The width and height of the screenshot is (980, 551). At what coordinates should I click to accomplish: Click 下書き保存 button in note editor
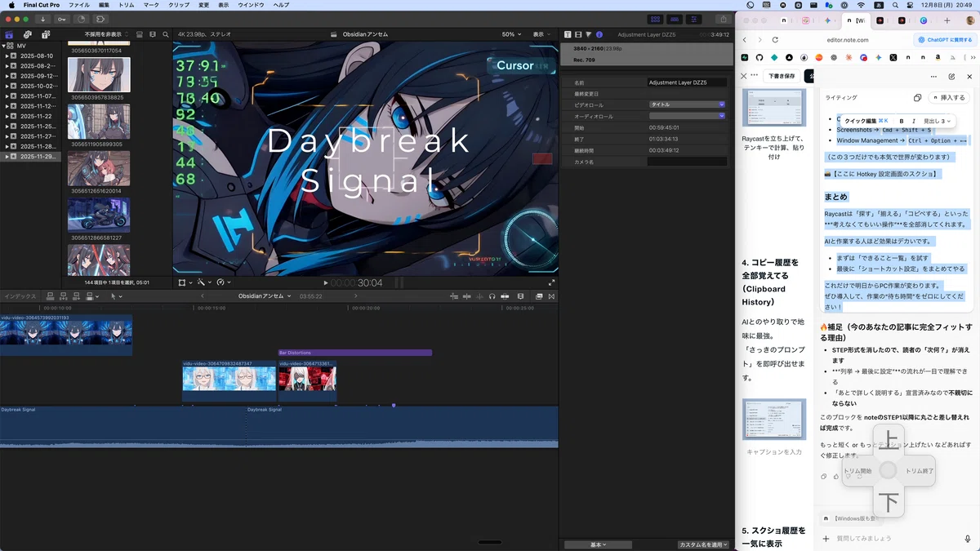pyautogui.click(x=782, y=76)
